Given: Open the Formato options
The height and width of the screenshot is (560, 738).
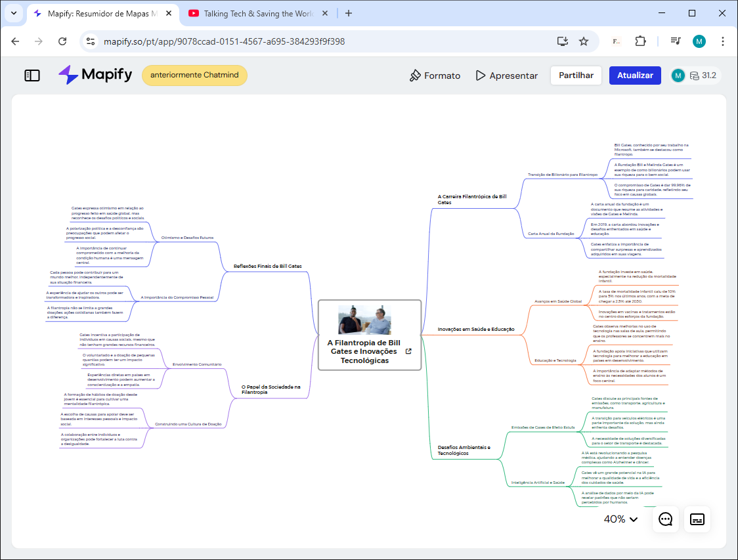Looking at the screenshot, I should [x=435, y=75].
